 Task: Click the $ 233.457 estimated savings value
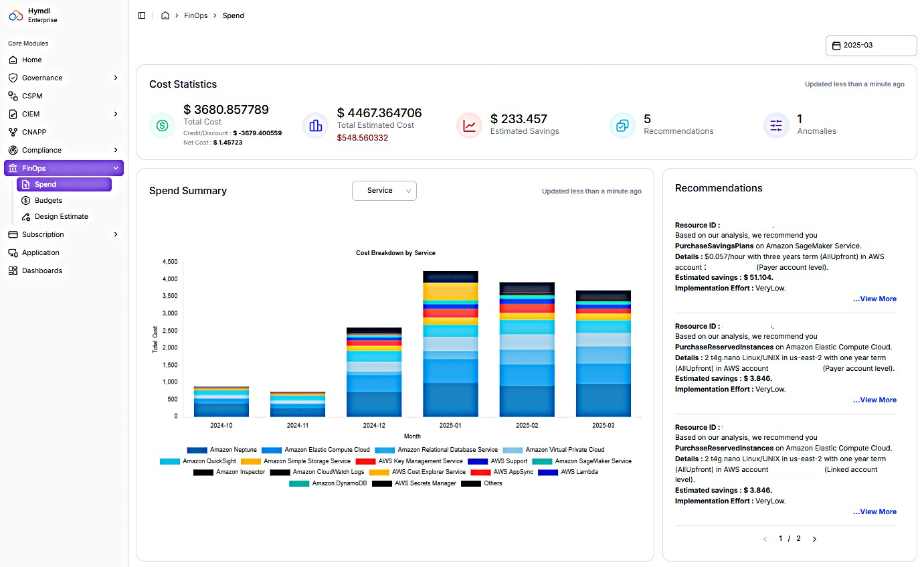(519, 119)
